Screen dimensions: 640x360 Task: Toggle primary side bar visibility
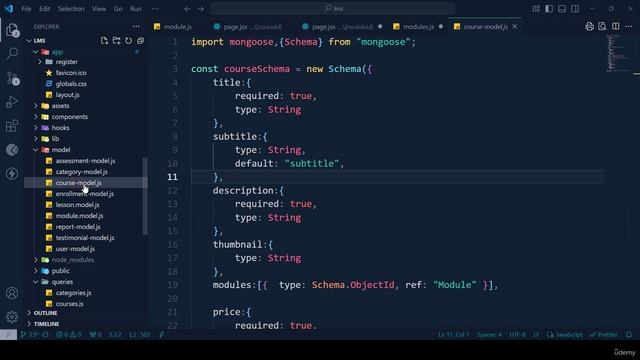[549, 9]
